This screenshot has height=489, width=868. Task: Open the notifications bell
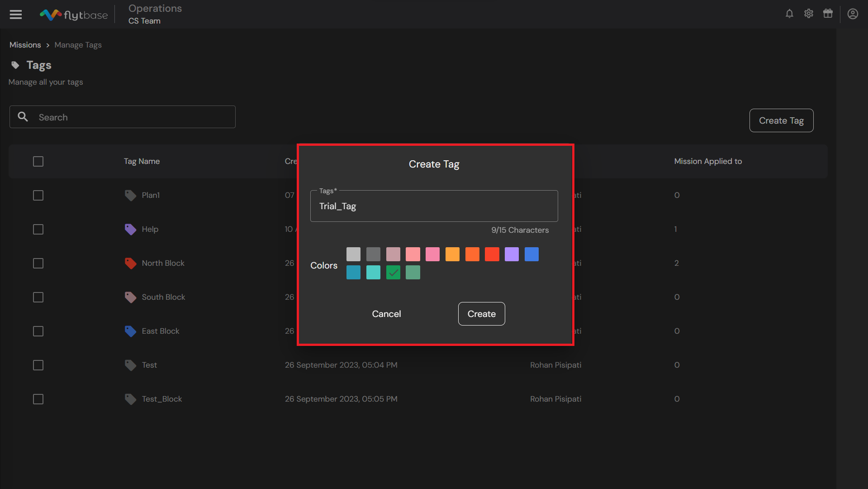point(789,14)
